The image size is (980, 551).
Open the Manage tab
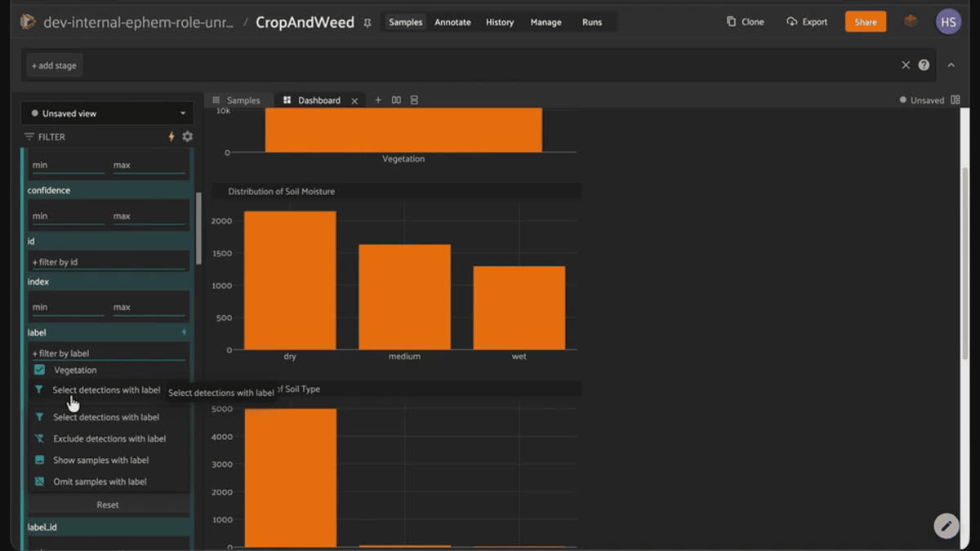tap(546, 22)
